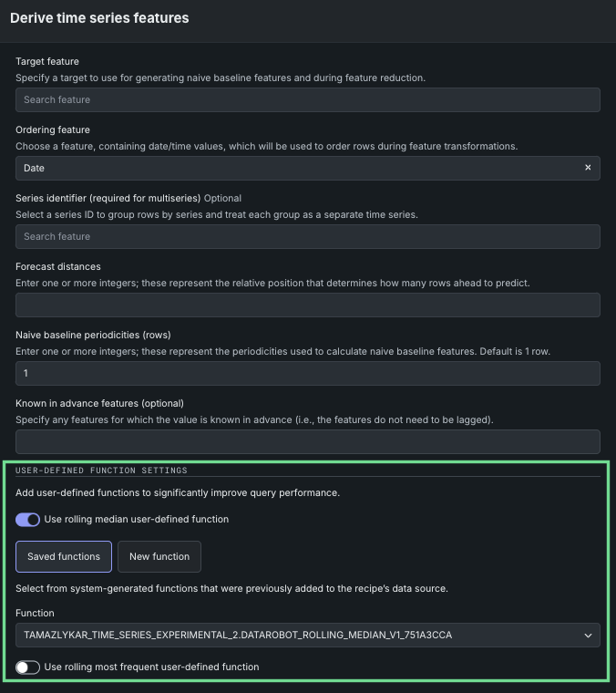
Task: Click the 'Optional' text beside Series identifier
Action: coord(222,198)
